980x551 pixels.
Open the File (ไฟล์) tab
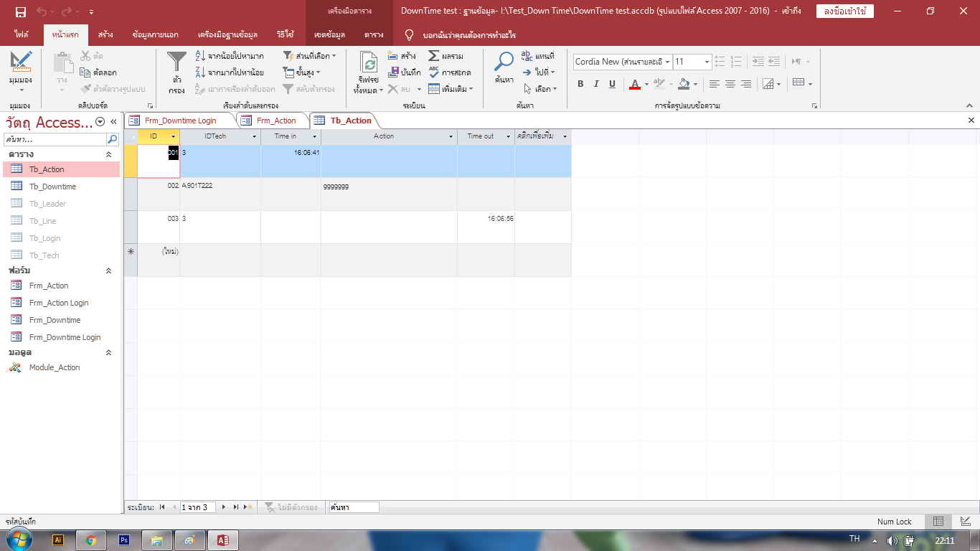click(x=21, y=34)
